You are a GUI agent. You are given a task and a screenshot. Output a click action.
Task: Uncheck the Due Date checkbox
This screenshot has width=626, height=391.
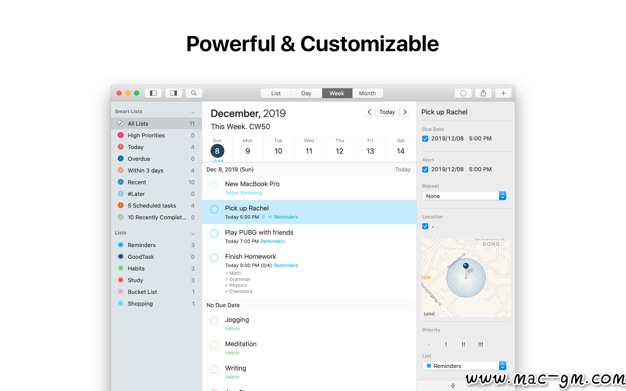pyautogui.click(x=425, y=139)
